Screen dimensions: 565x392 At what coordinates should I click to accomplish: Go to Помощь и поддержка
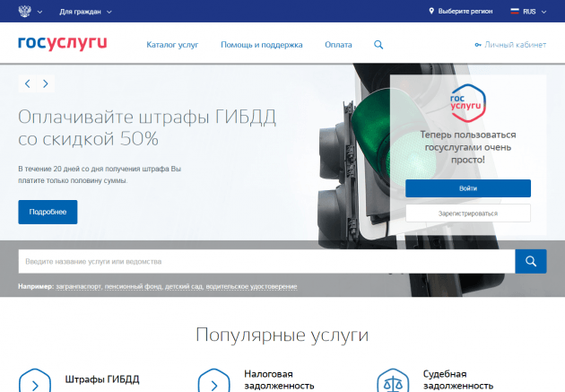tap(262, 44)
